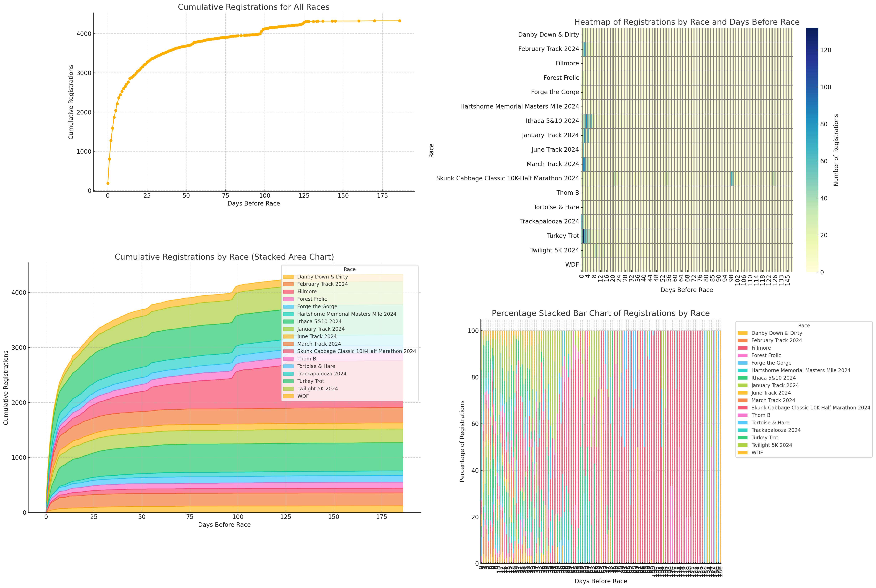
Task: Click the colorbar tick value 20
Action: [x=824, y=236]
